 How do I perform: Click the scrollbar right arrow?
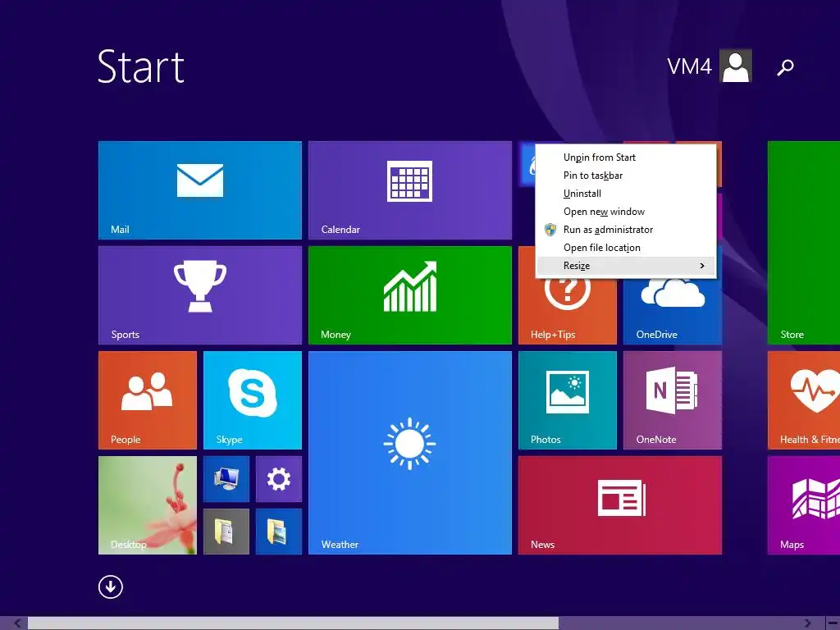pos(808,623)
